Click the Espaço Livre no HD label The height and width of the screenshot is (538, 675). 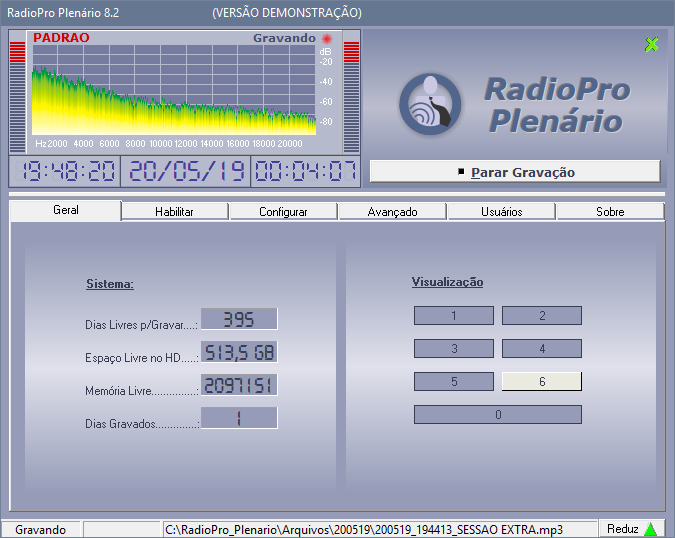click(x=142, y=358)
